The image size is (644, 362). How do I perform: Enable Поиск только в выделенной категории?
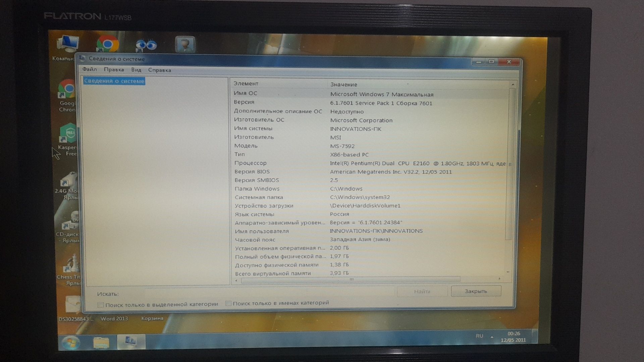[100, 305]
